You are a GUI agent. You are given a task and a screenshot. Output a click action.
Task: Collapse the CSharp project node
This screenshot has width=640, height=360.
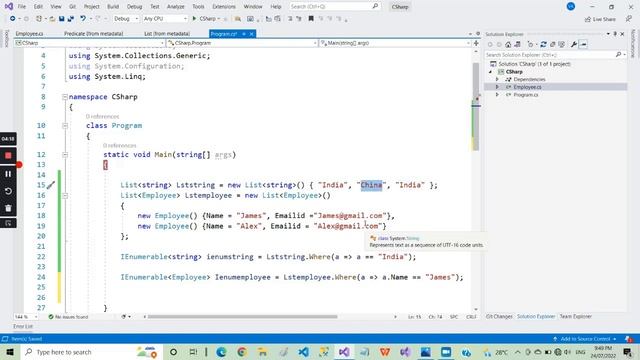coord(491,72)
